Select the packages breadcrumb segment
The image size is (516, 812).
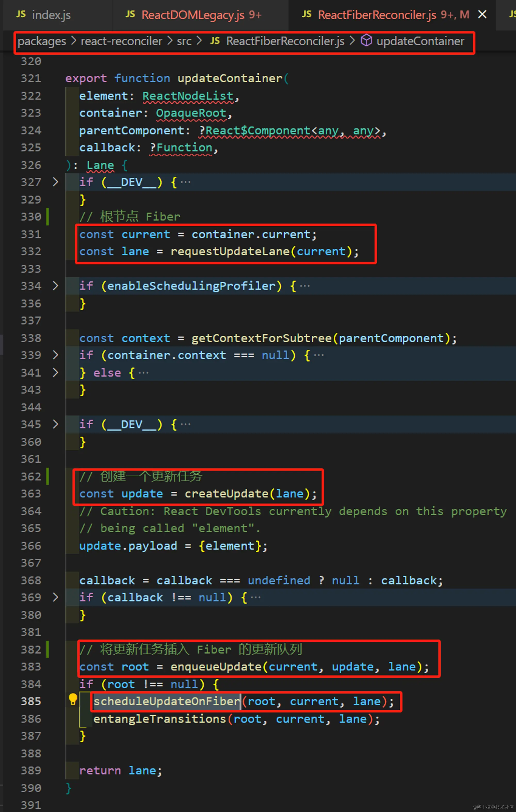[x=42, y=41]
